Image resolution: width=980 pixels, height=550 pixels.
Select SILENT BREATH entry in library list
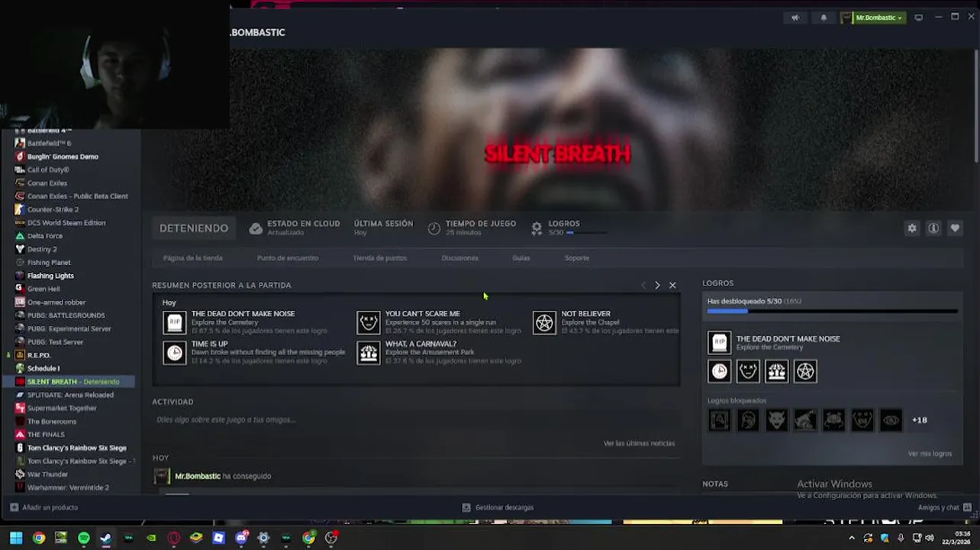pyautogui.click(x=69, y=381)
